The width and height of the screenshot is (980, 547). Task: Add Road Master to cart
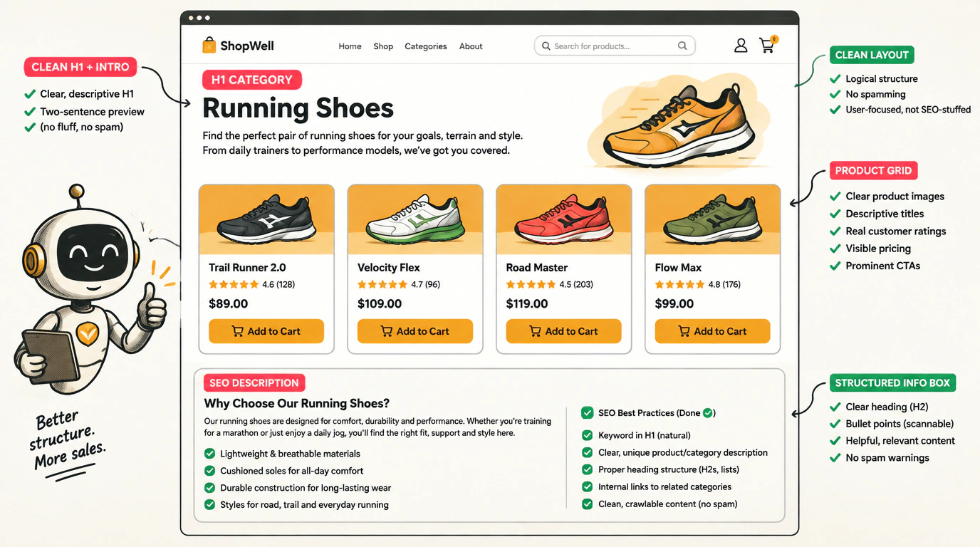564,331
